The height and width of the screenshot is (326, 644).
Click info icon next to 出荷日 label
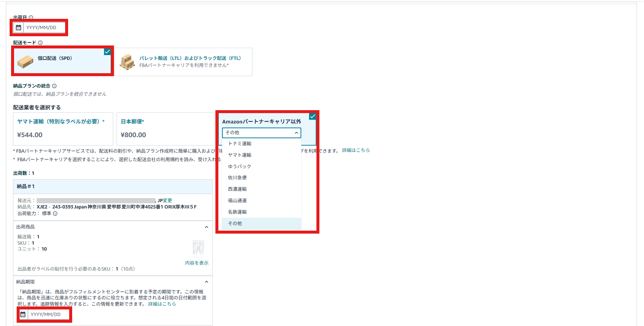[31, 17]
